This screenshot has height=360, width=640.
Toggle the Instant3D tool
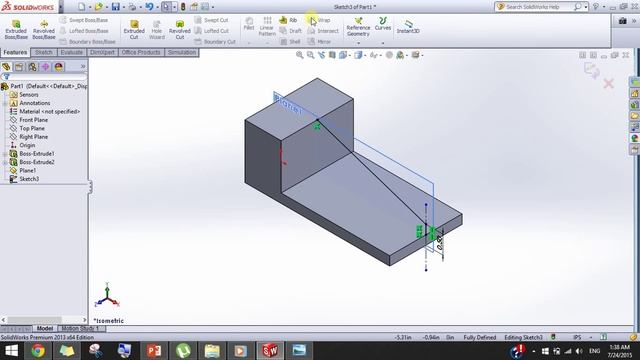pyautogui.click(x=408, y=27)
